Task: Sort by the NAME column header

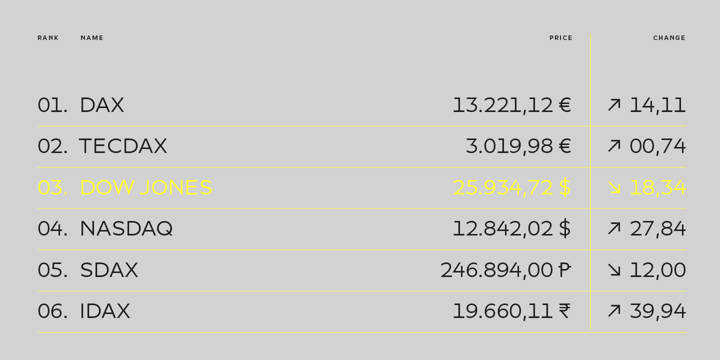Action: point(92,38)
